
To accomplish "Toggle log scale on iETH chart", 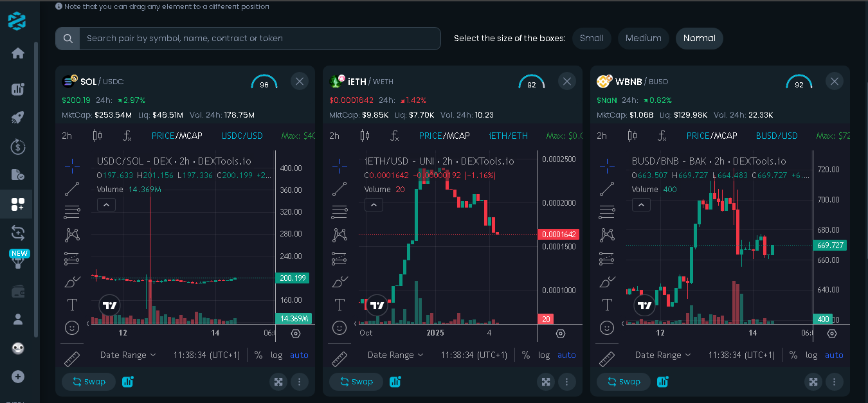I will tap(544, 355).
